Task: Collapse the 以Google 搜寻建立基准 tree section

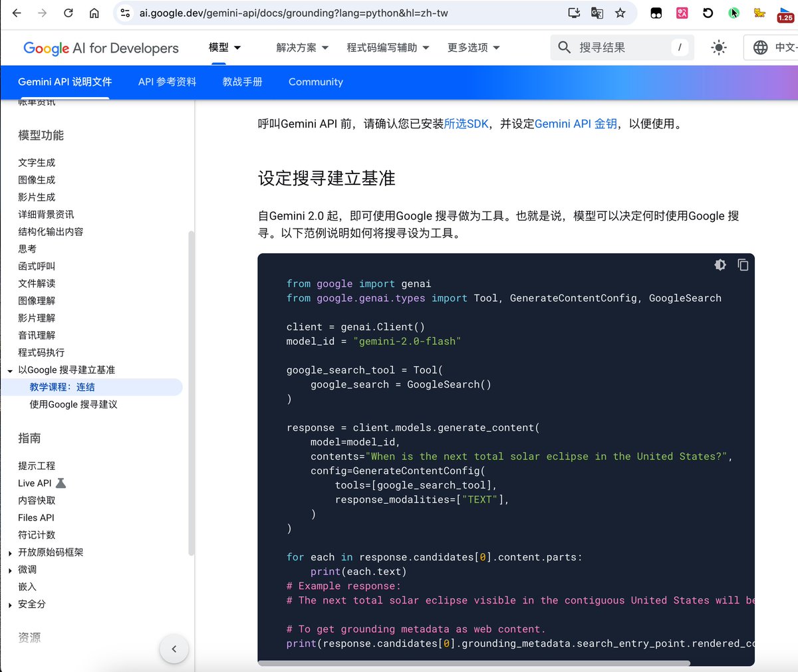Action: coord(10,371)
